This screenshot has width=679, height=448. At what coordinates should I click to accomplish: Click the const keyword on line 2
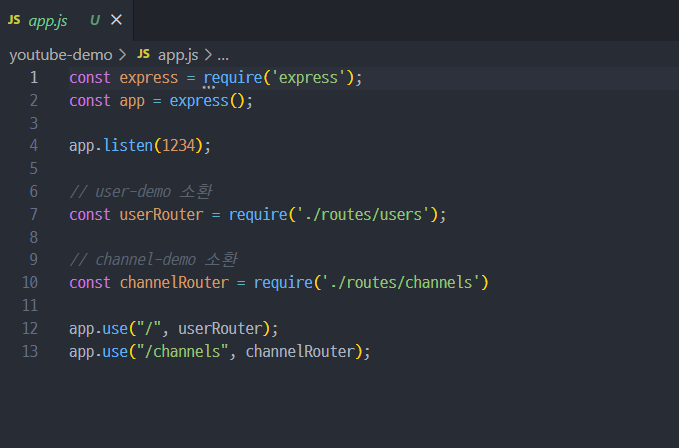click(x=90, y=101)
